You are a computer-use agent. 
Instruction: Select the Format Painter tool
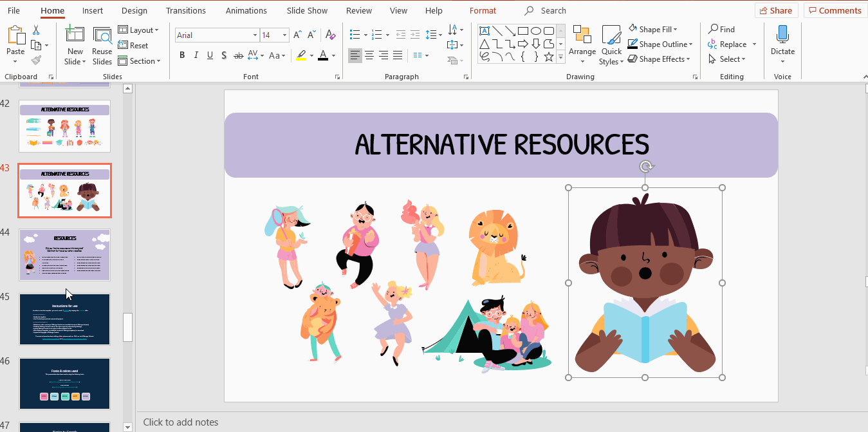coord(37,60)
